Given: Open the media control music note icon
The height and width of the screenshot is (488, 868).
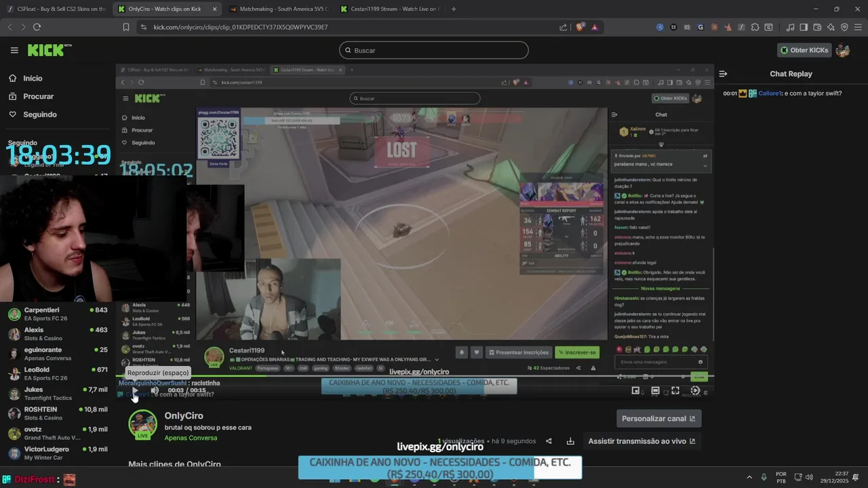Looking at the screenshot, I should [x=790, y=27].
